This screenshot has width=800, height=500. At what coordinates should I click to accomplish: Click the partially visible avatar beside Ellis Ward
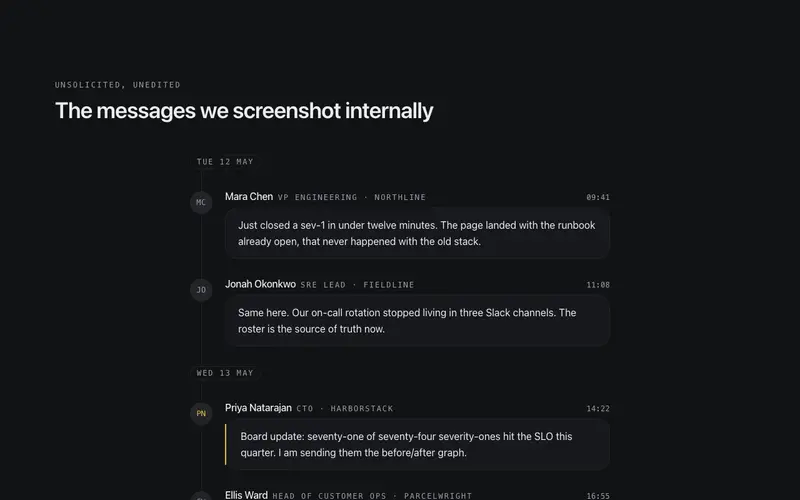pyautogui.click(x=201, y=496)
